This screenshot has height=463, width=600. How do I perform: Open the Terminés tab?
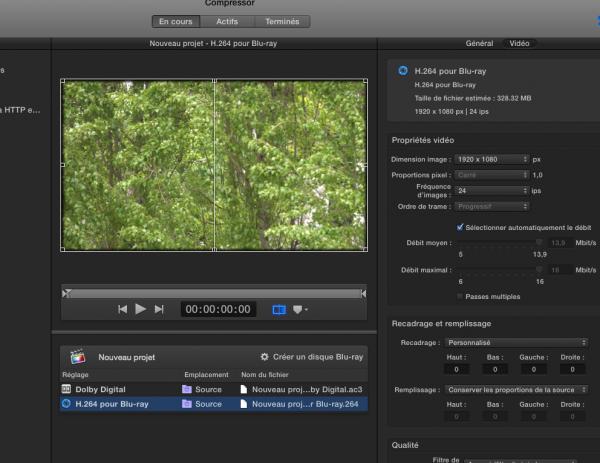click(282, 21)
